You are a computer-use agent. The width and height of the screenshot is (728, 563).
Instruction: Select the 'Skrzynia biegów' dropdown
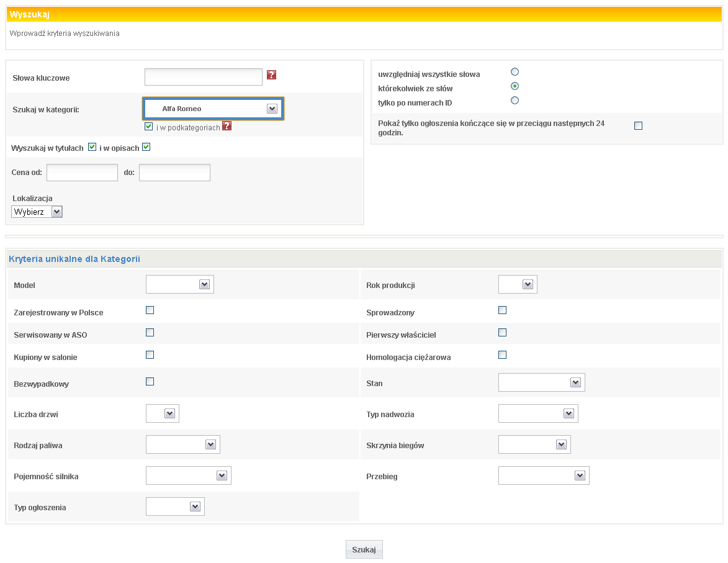(534, 444)
